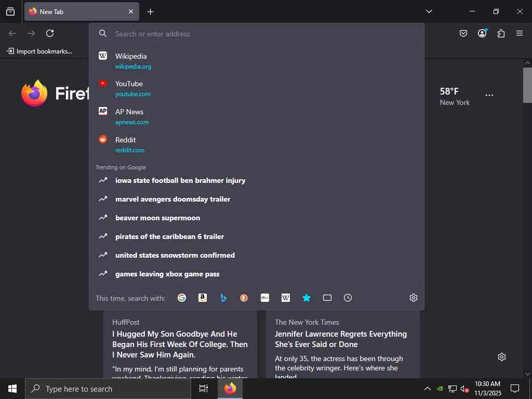Show hidden system tray icons
This screenshot has width=532, height=399.
coord(428,389)
